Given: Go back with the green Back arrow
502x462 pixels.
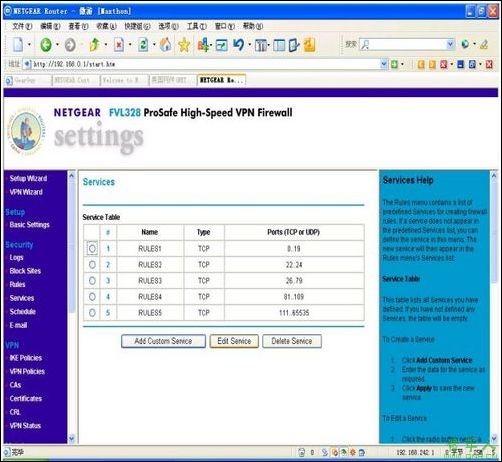Looking at the screenshot, I should 46,44.
